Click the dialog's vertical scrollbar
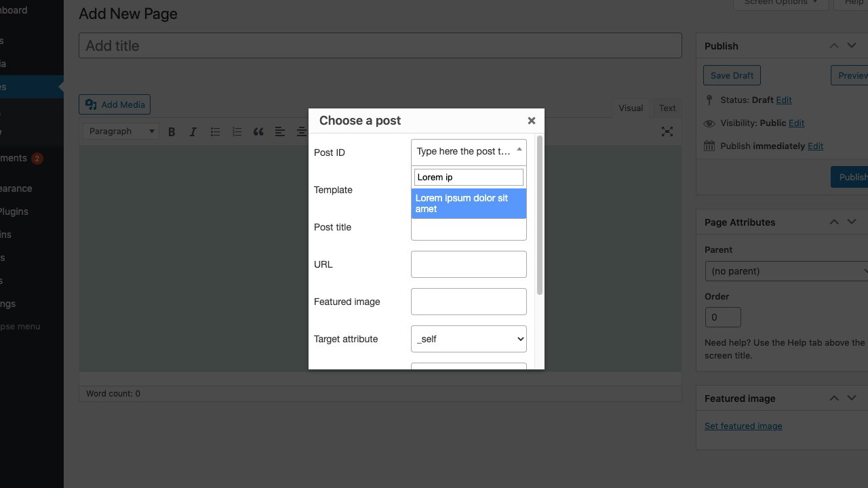 point(540,216)
